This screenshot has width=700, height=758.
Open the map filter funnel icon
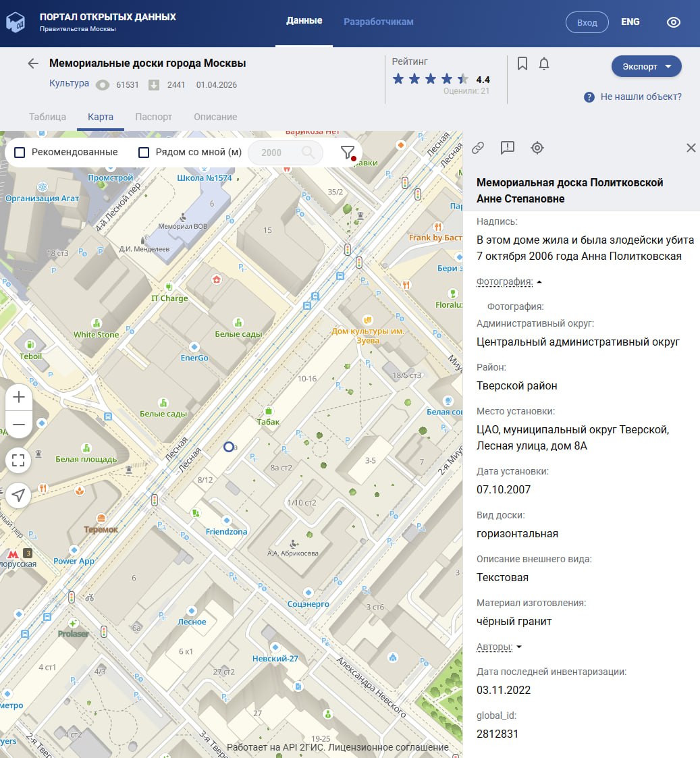(348, 153)
